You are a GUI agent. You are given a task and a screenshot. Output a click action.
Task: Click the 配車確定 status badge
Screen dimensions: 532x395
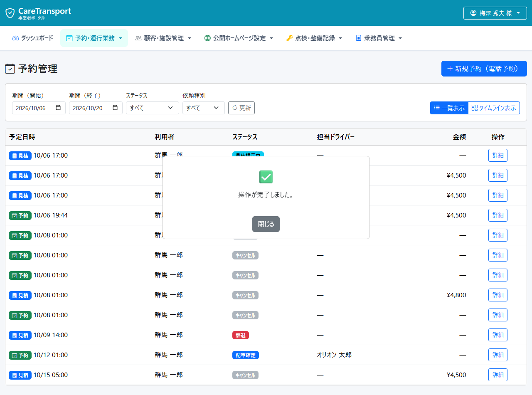pyautogui.click(x=246, y=355)
